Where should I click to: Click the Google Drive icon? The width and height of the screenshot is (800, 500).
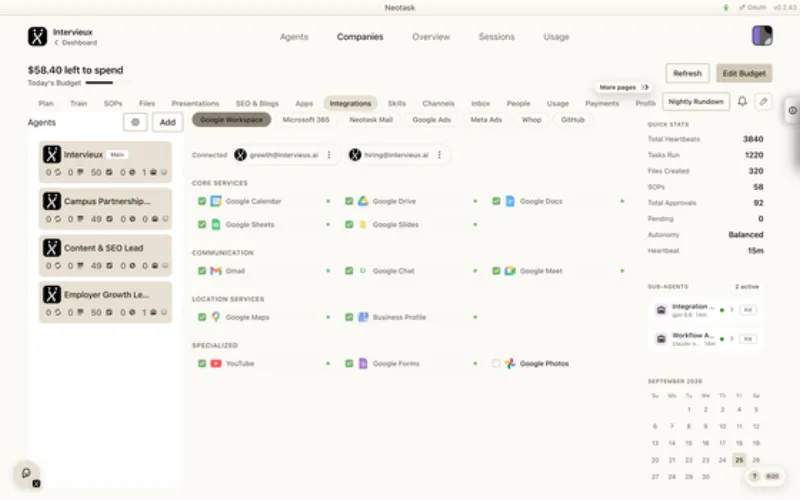tap(363, 201)
